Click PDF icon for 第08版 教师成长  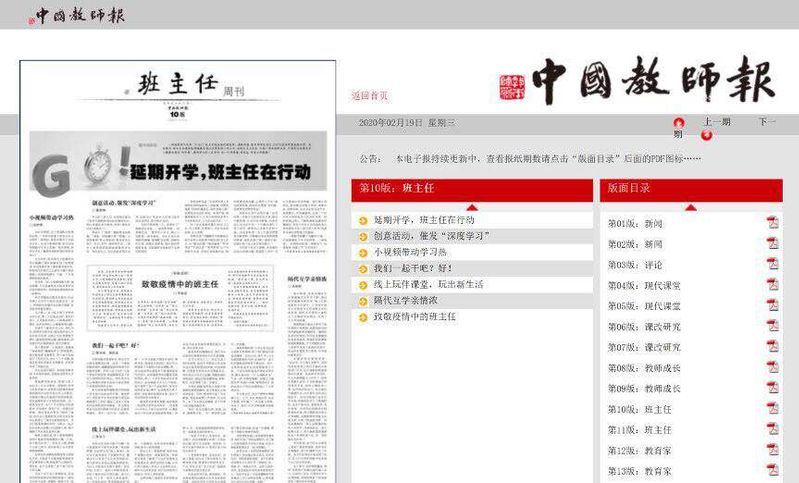(x=772, y=367)
